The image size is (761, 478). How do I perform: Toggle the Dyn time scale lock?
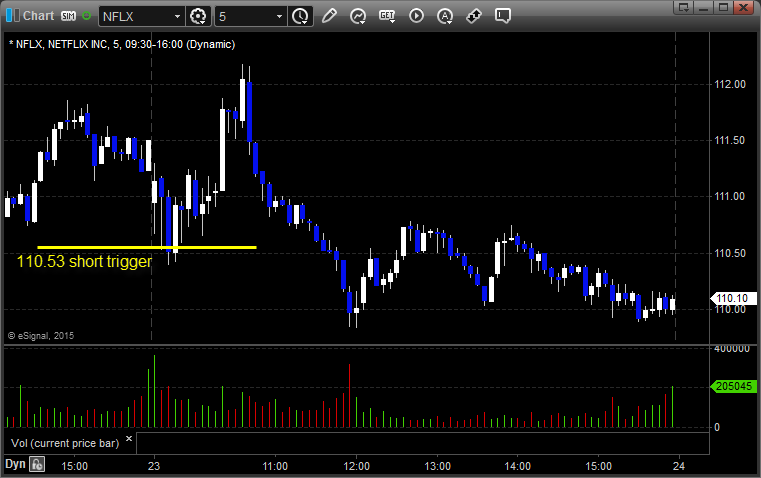tap(37, 464)
